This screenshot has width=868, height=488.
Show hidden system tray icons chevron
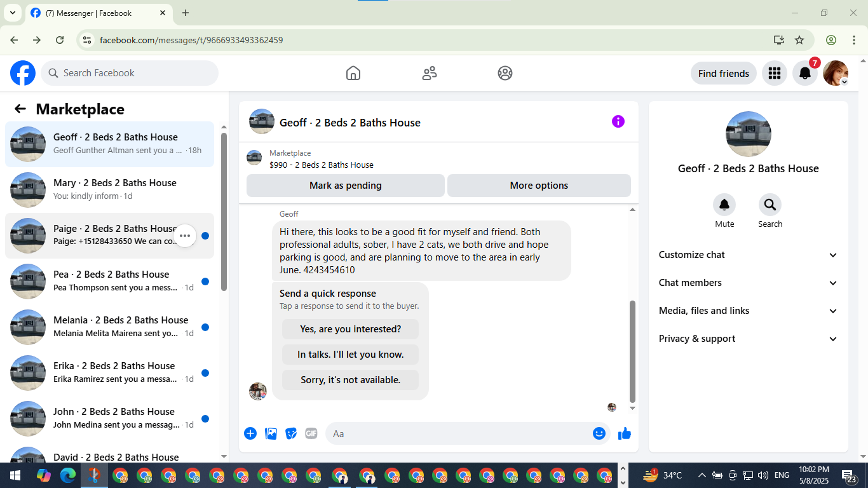(x=702, y=475)
